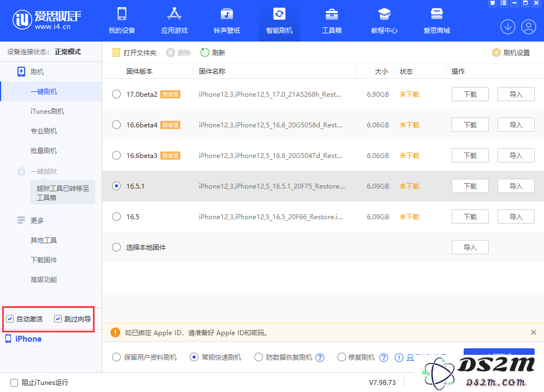Click the orange warning icon in Apple ID notice

115,332
